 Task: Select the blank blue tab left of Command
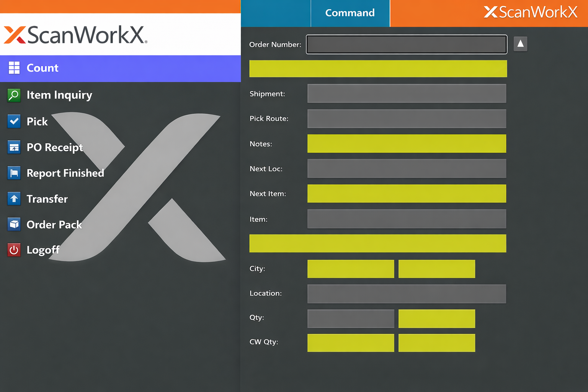(x=275, y=13)
